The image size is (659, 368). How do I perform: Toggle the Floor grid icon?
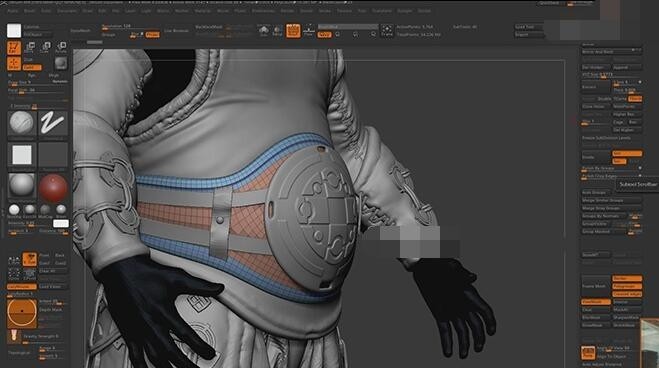pos(309,31)
